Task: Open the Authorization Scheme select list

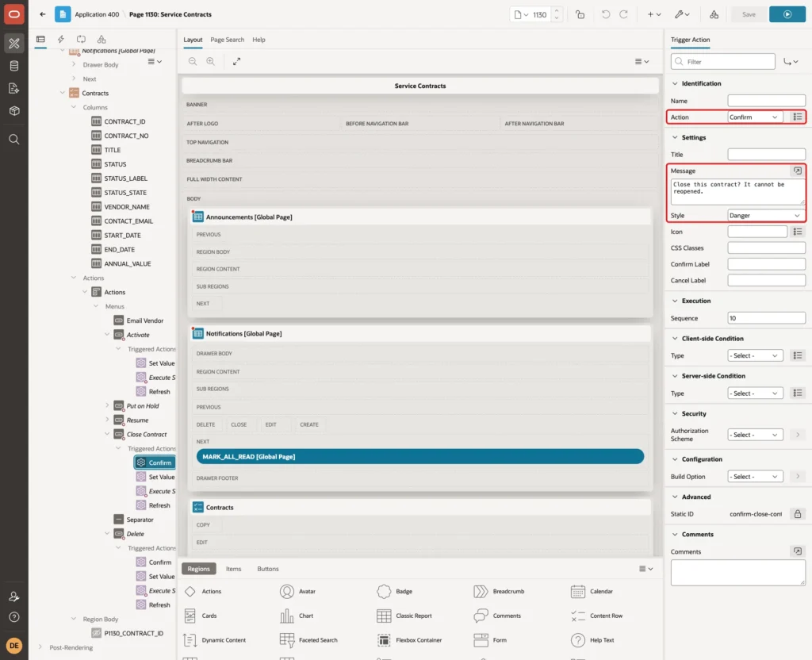Action: 755,435
